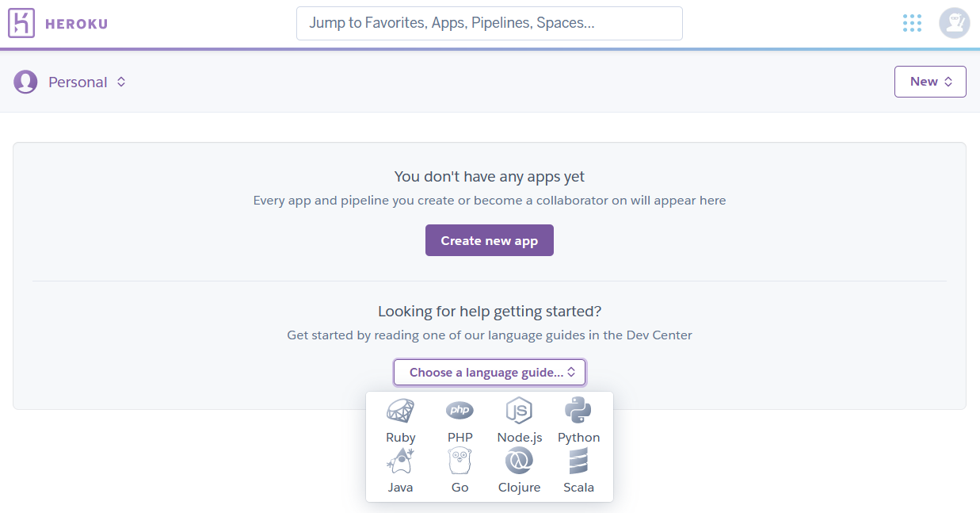Viewport: 980px width, 513px height.
Task: Select the Go gopher icon
Action: click(x=459, y=461)
